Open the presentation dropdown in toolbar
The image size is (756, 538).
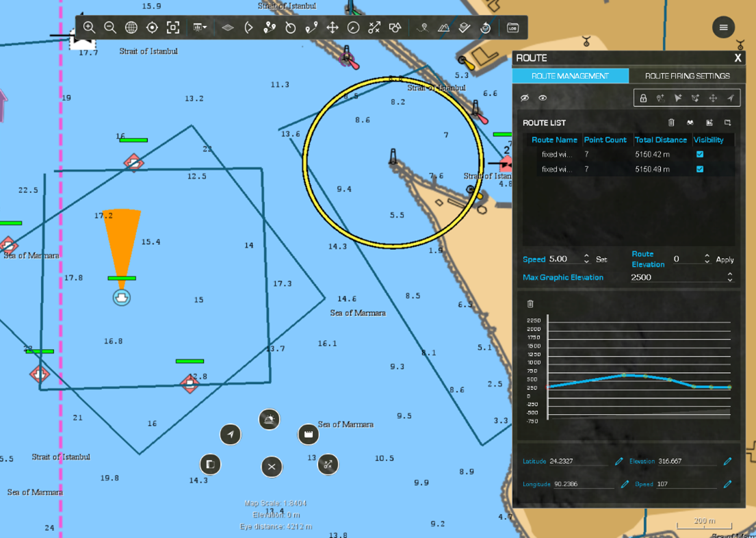point(200,27)
